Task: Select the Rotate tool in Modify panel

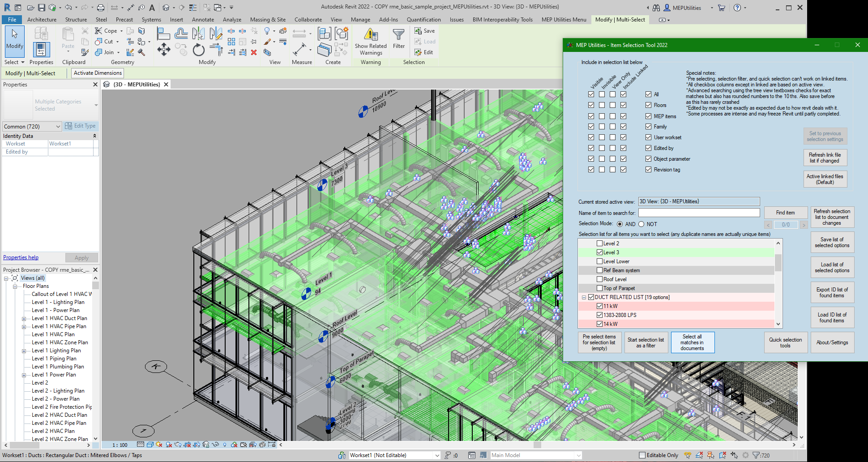Action: click(198, 50)
